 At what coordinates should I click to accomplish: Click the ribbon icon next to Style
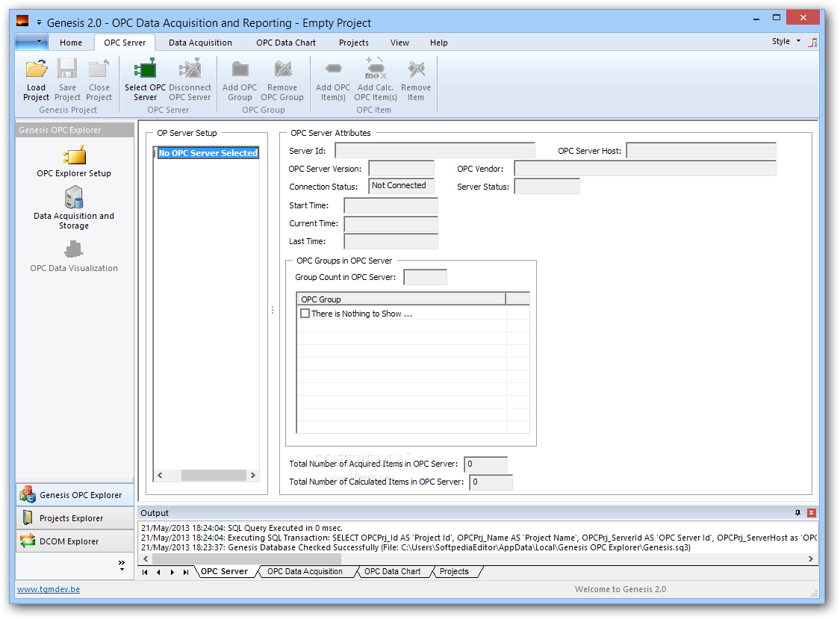pos(812,42)
